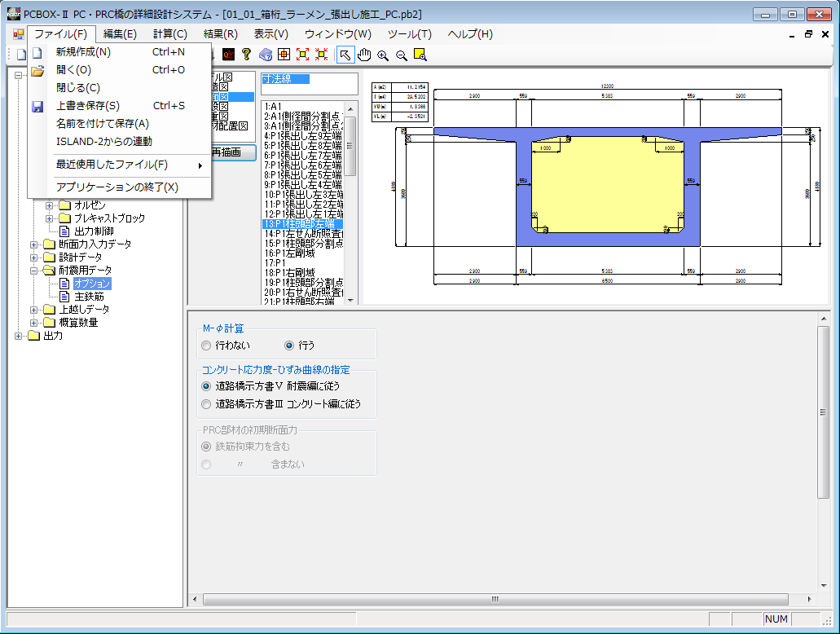
Task: Open the 計算(C) menu
Action: tap(169, 34)
